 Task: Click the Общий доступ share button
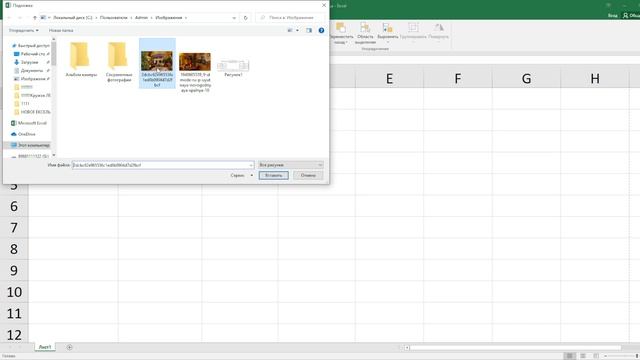[x=631, y=16]
